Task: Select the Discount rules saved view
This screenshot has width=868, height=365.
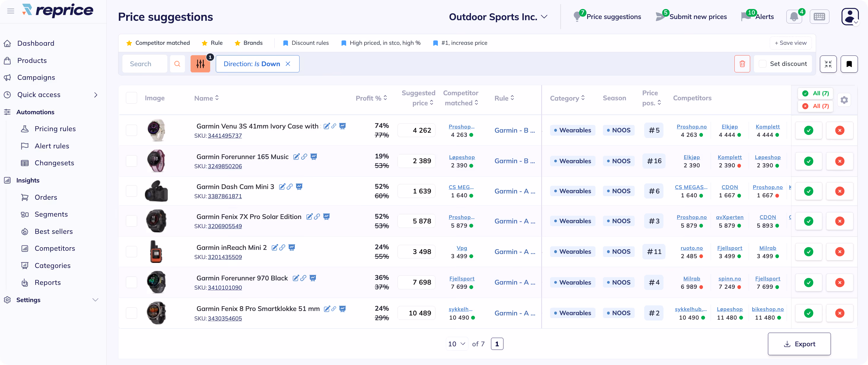Action: coord(306,43)
